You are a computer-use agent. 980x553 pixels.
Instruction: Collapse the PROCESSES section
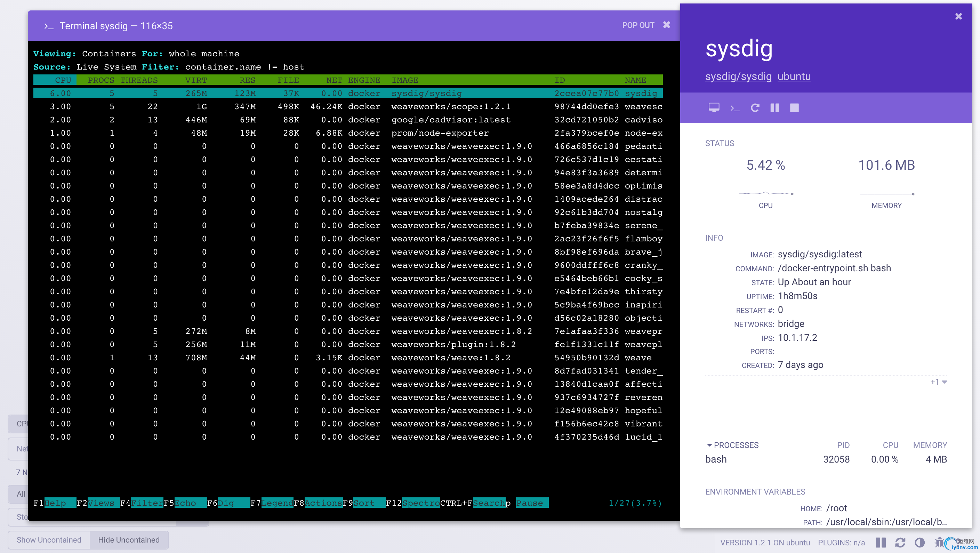click(732, 445)
